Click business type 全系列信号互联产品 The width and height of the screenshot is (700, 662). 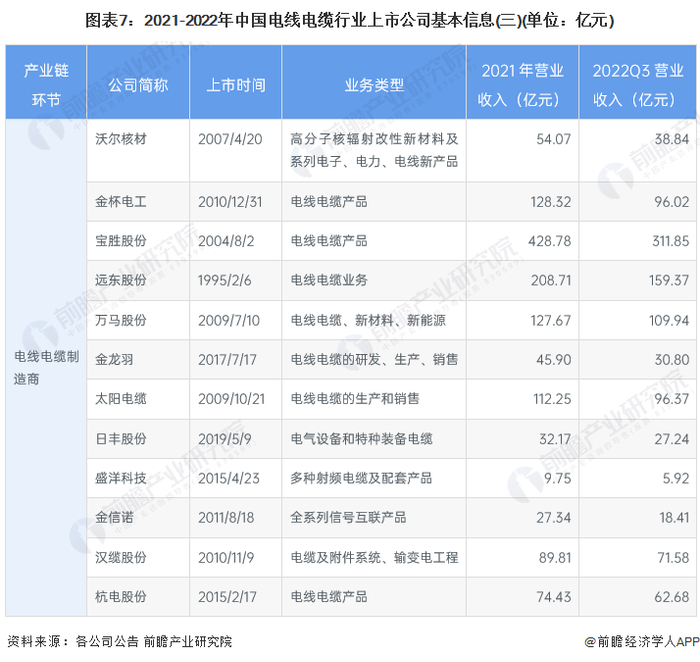pos(348,517)
